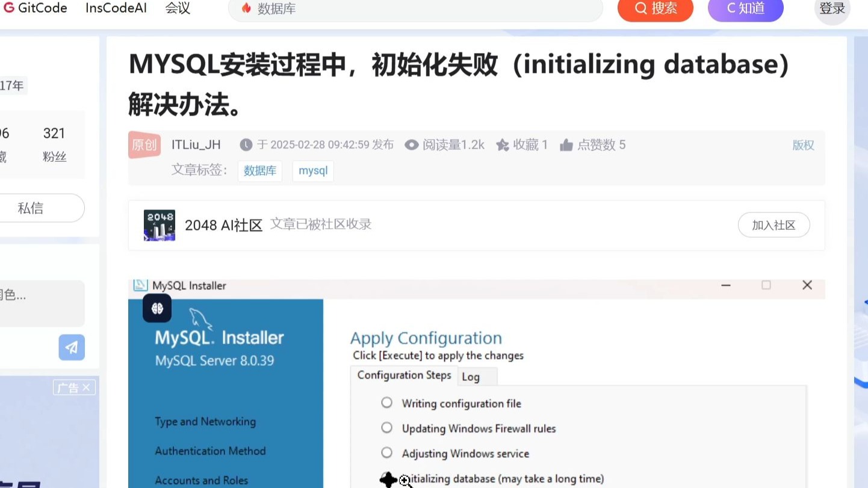Click the purple C知道 button
Viewport: 868px width, 488px height.
coord(746,8)
